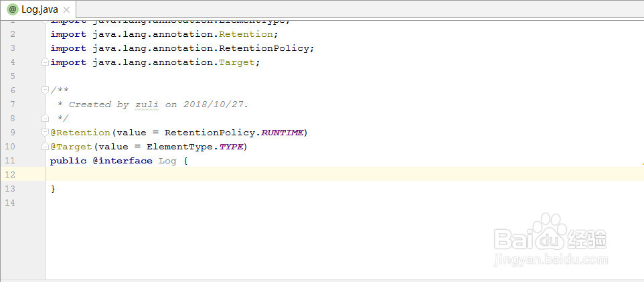Collapse the @Retention annotation fold at line 9
The height and width of the screenshot is (282, 644).
coord(45,133)
